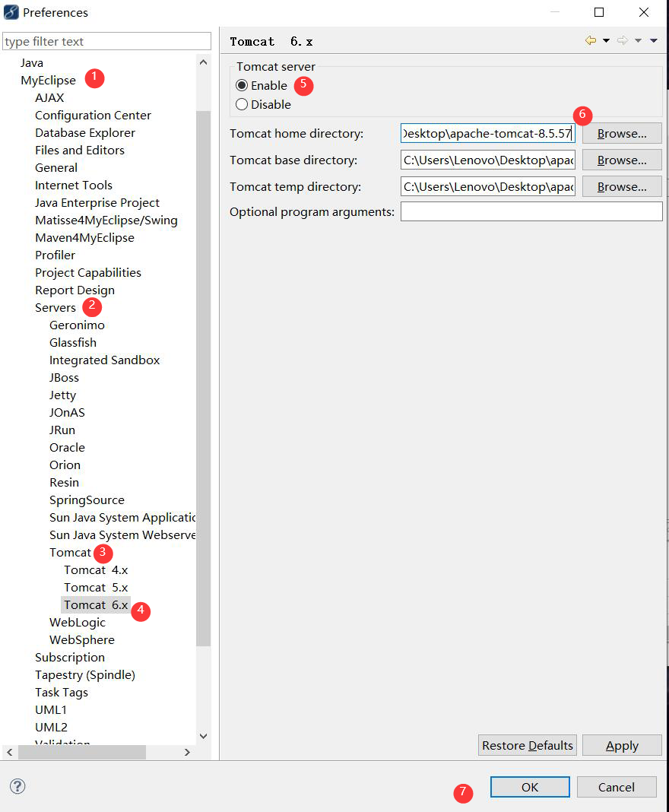Select WebSphere server entry
This screenshot has width=669, height=812.
pos(82,640)
